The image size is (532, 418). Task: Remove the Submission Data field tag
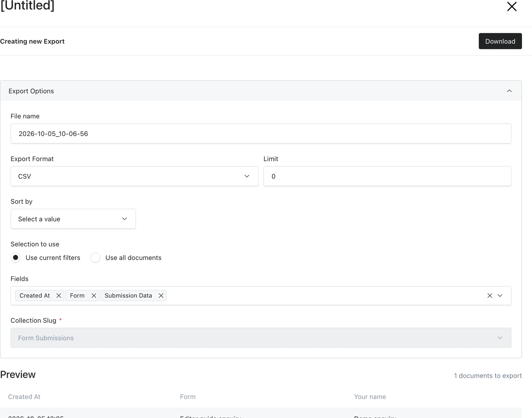click(161, 296)
